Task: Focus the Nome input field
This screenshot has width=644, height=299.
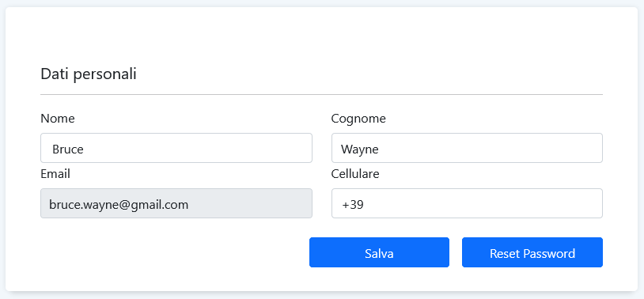Action: pos(176,148)
